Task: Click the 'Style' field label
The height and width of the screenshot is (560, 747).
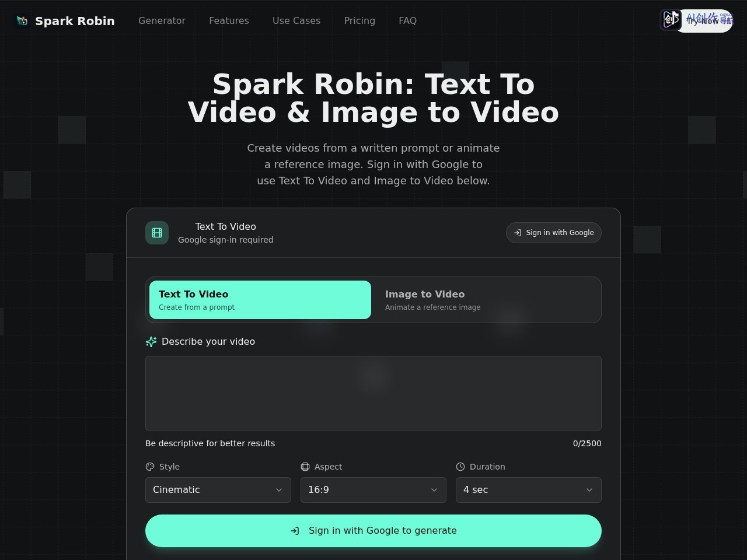Action: 169,467
